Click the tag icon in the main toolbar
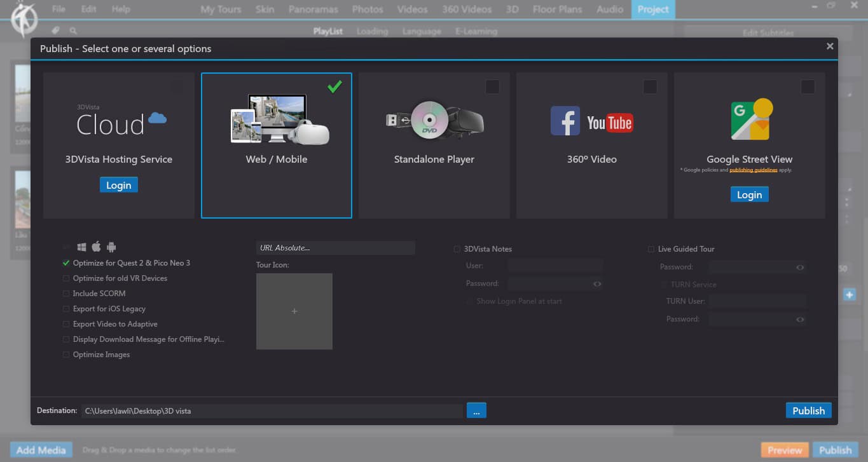 pyautogui.click(x=56, y=31)
